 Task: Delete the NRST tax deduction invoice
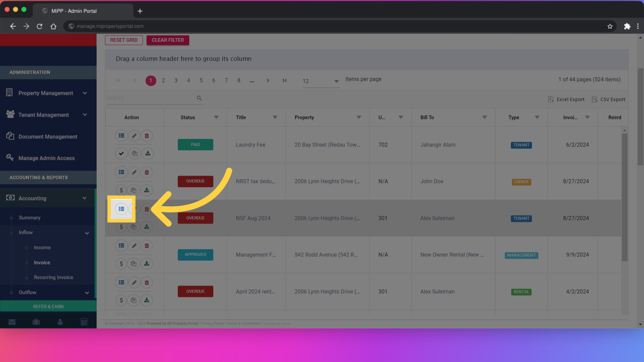coord(147,172)
